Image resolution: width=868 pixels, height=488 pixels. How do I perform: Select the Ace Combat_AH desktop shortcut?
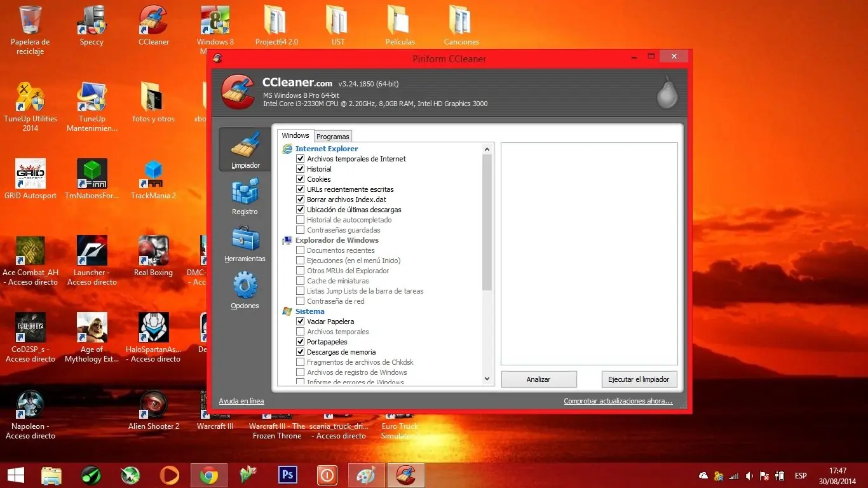31,261
